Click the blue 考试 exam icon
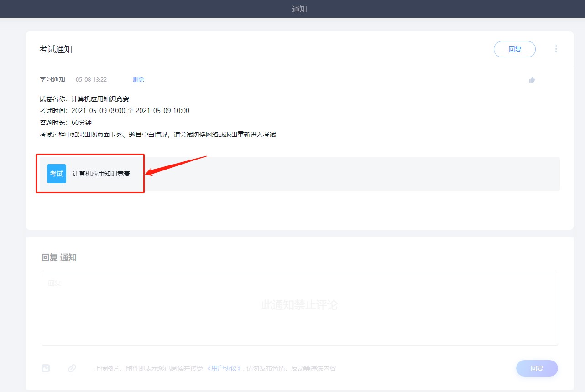This screenshot has width=585, height=392. click(57, 174)
